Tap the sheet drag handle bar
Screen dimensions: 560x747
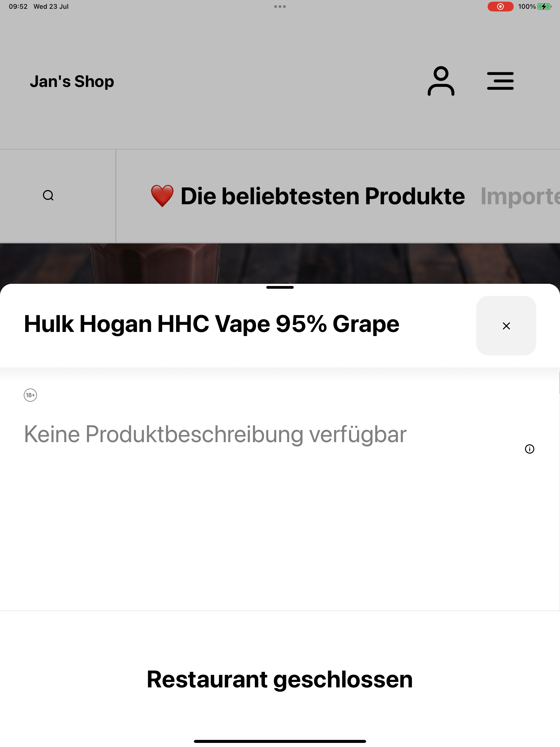280,287
